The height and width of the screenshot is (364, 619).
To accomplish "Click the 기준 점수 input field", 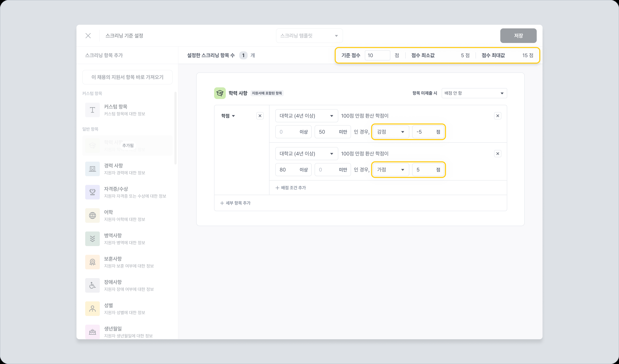I will [377, 55].
